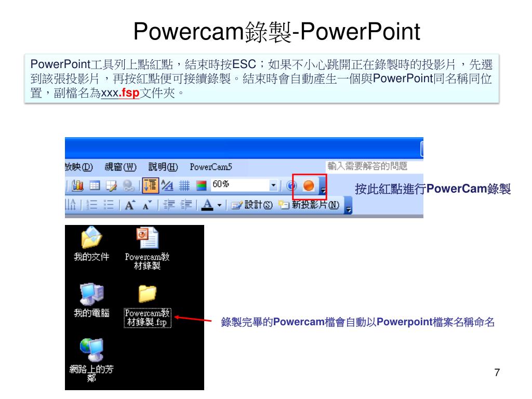
Task: Apply bulleted list formatting
Action: click(x=108, y=205)
